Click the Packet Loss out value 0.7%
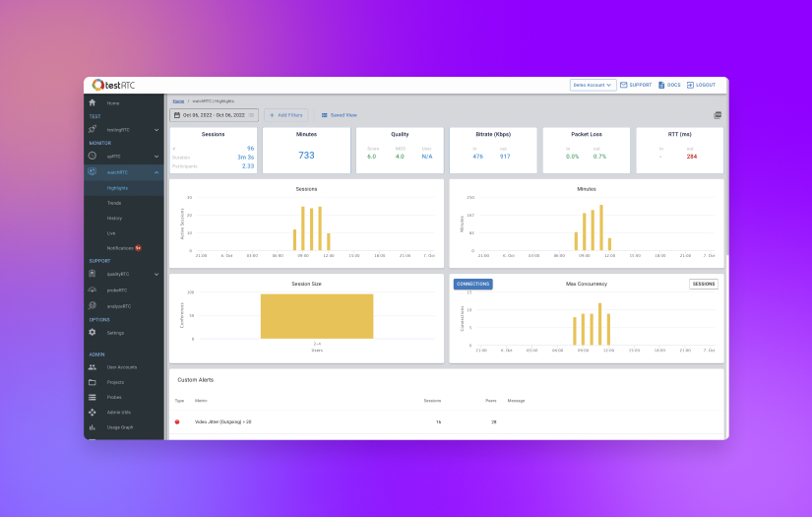The width and height of the screenshot is (812, 517). 599,156
